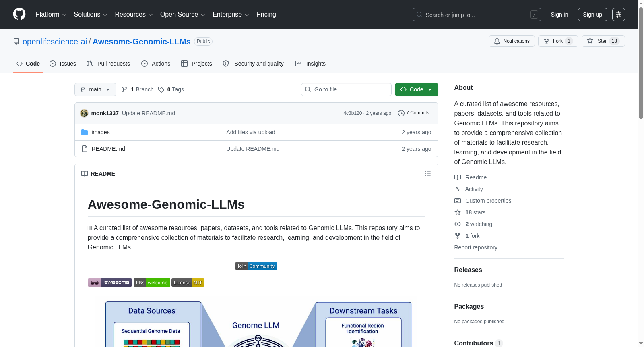Open commit hash 4c3b120

(x=353, y=113)
